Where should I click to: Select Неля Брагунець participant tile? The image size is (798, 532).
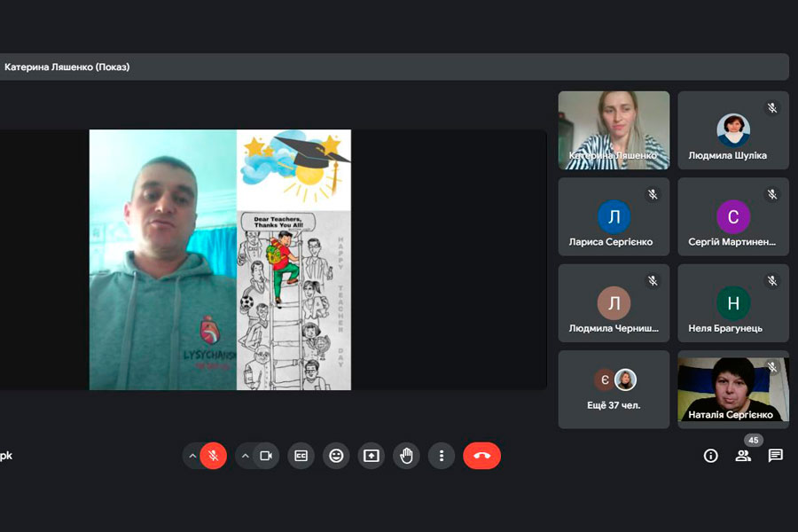pyautogui.click(x=733, y=303)
